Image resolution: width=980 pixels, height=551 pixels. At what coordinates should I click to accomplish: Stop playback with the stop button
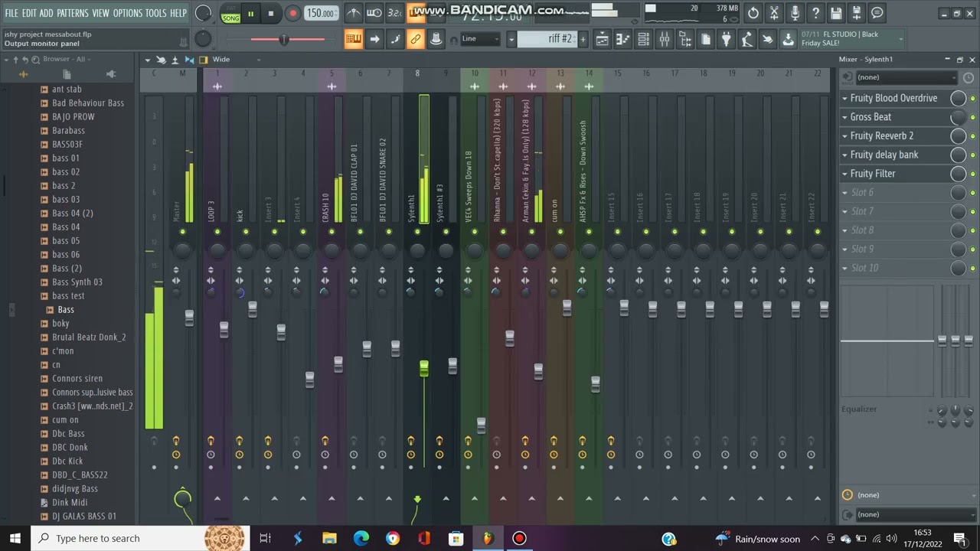(x=270, y=13)
